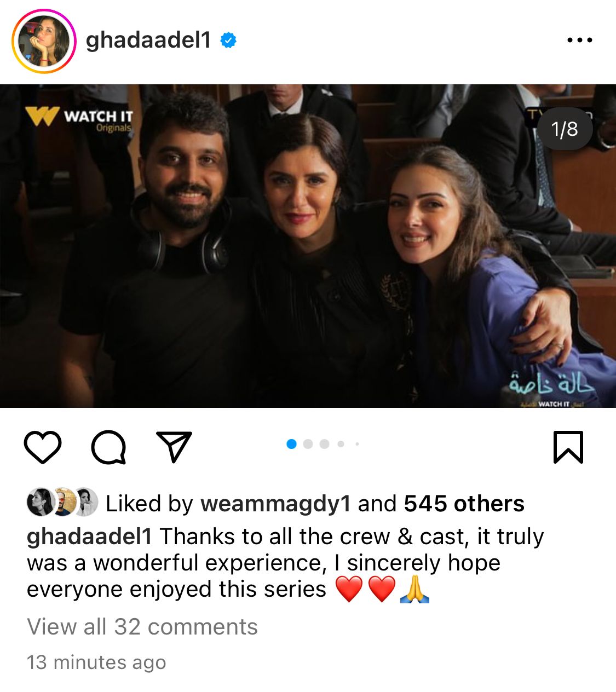
Task: Open weammagdy1 profile from likes
Action: point(275,504)
